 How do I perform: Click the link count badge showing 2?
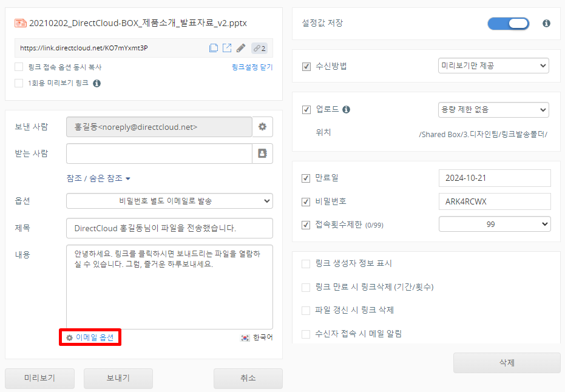tap(259, 48)
